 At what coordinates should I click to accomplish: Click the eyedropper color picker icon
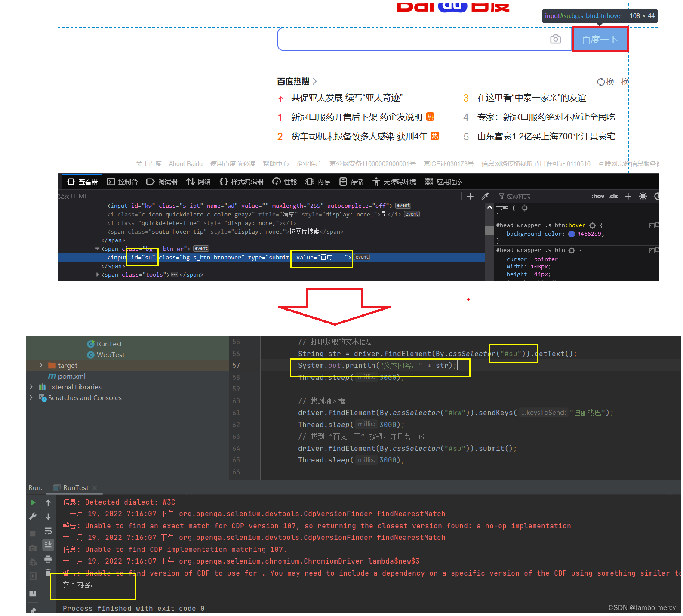pos(485,196)
